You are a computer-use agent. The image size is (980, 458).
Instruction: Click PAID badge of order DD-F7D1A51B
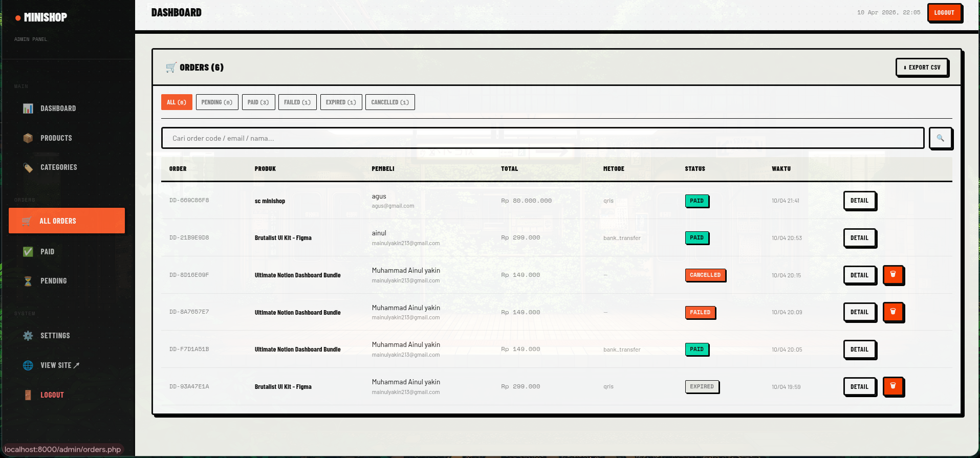point(696,349)
